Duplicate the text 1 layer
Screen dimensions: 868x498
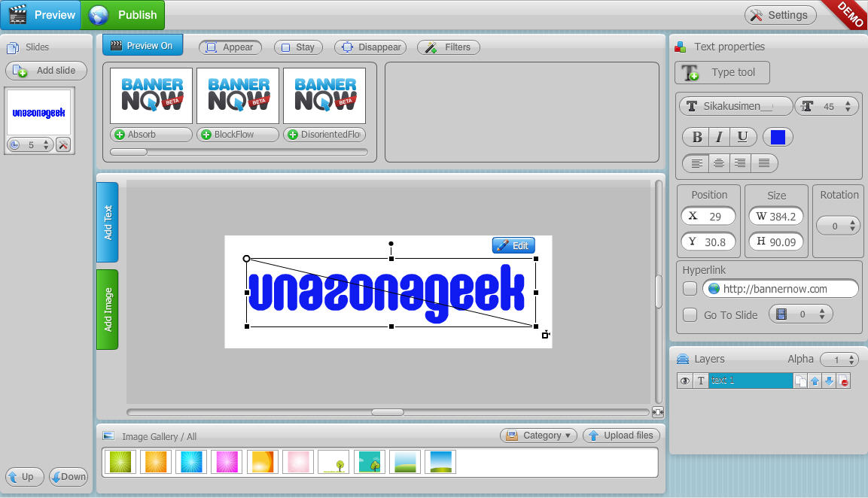(x=800, y=381)
